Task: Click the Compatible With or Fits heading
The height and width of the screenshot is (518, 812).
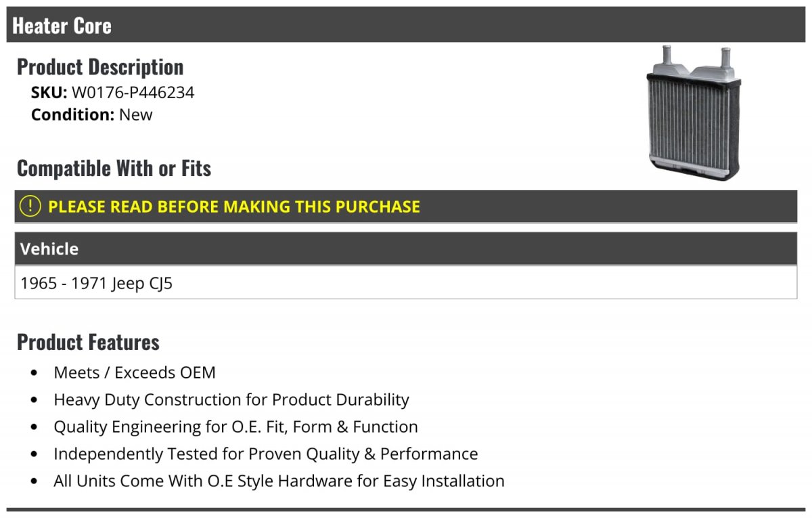Action: (x=114, y=168)
